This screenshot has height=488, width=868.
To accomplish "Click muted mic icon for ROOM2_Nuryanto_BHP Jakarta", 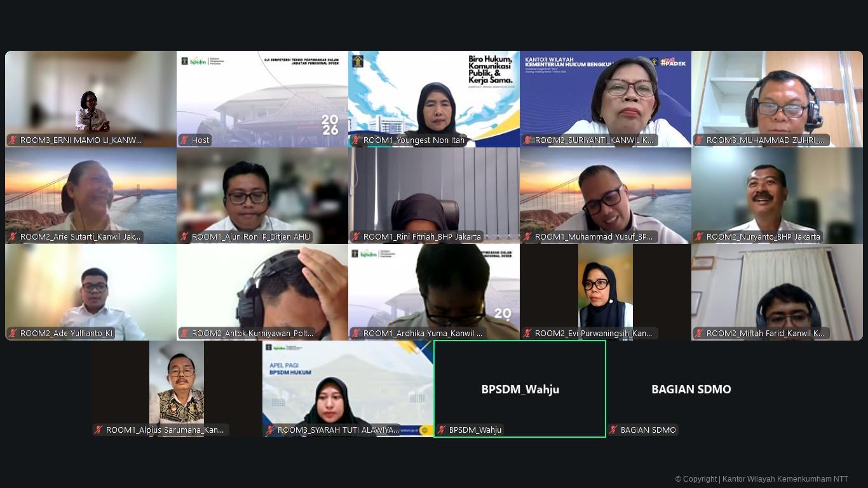I will tap(699, 236).
